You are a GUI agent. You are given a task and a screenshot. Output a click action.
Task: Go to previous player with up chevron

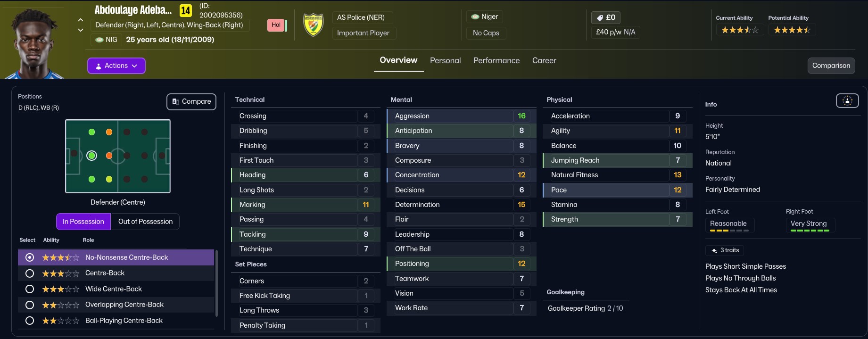point(81,20)
